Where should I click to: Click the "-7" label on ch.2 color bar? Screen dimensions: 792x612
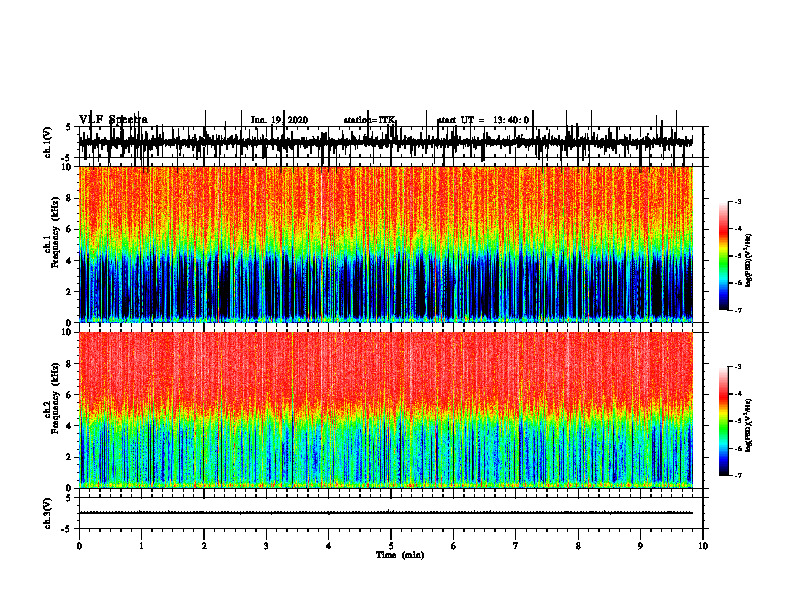pos(738,476)
